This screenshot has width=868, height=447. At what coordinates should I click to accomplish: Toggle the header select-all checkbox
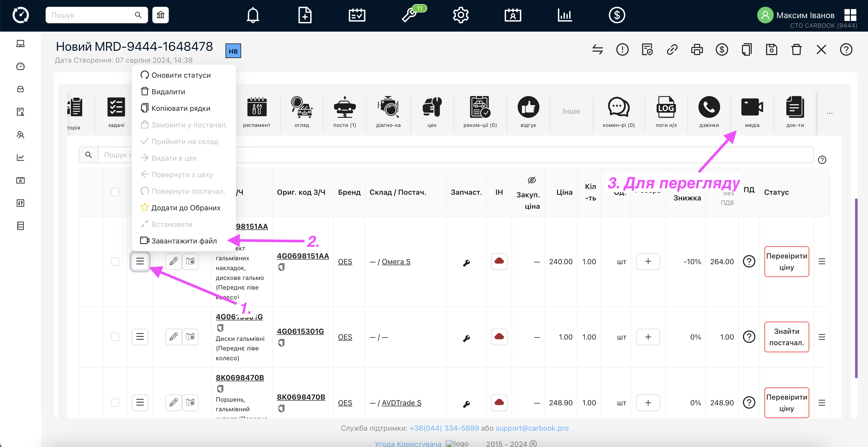tap(115, 192)
